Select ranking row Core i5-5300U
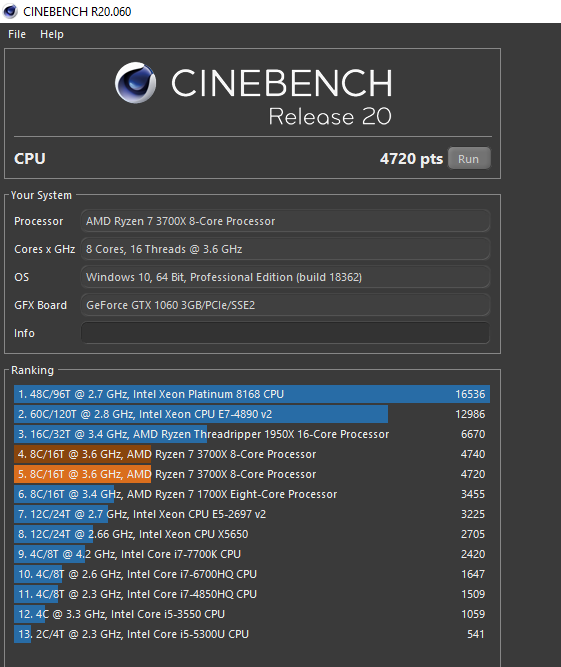561x667 pixels. (x=252, y=634)
